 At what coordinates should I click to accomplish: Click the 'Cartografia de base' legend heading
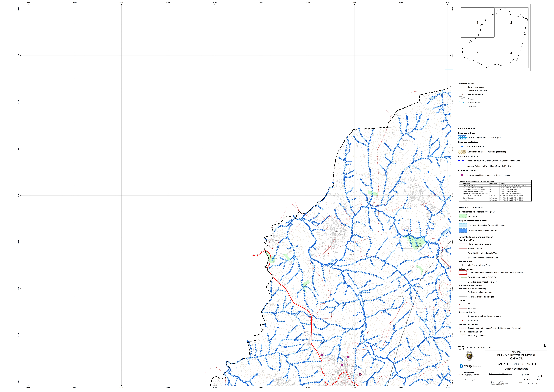click(466, 83)
